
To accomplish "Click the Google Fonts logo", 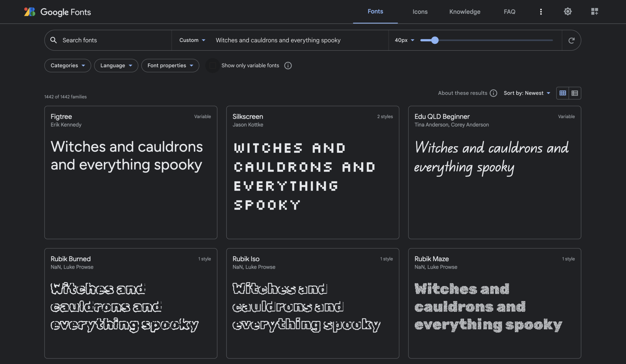I will click(x=57, y=12).
